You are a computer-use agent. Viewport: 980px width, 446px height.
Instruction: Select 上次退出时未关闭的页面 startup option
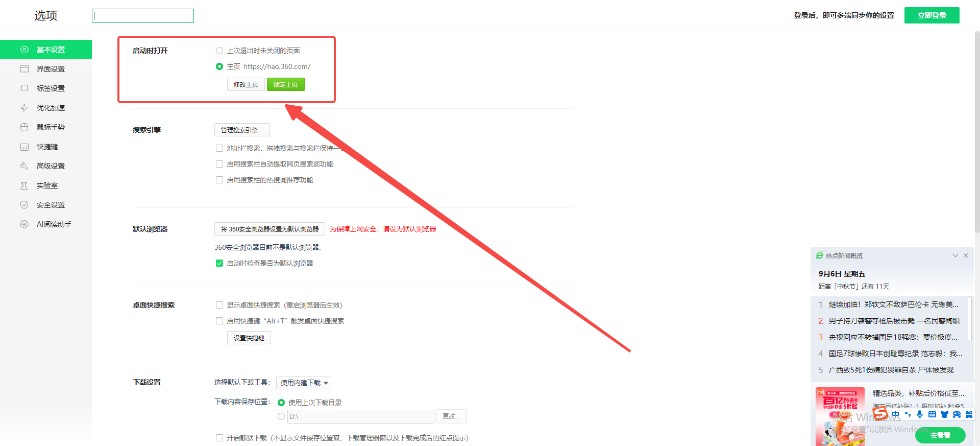pos(219,51)
